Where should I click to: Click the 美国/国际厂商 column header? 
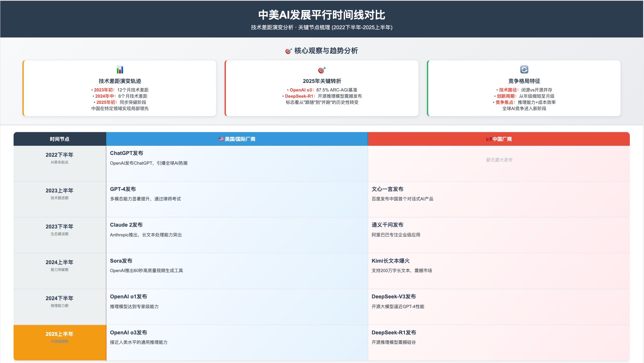pyautogui.click(x=237, y=139)
